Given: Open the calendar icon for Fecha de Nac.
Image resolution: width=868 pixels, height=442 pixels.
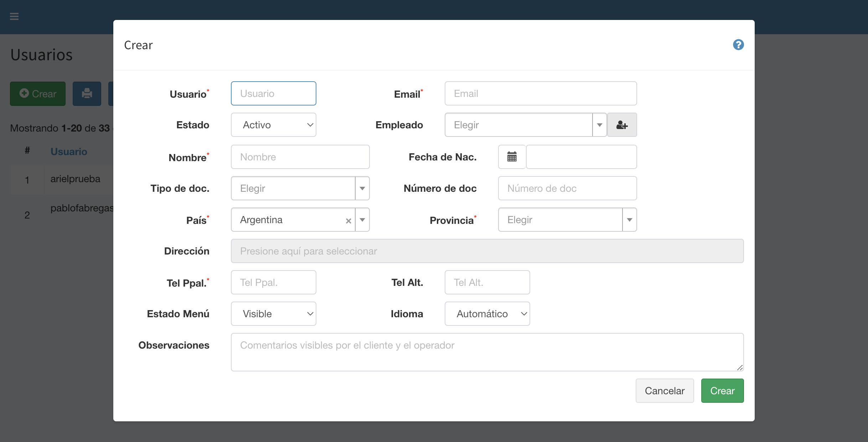Looking at the screenshot, I should pyautogui.click(x=512, y=157).
